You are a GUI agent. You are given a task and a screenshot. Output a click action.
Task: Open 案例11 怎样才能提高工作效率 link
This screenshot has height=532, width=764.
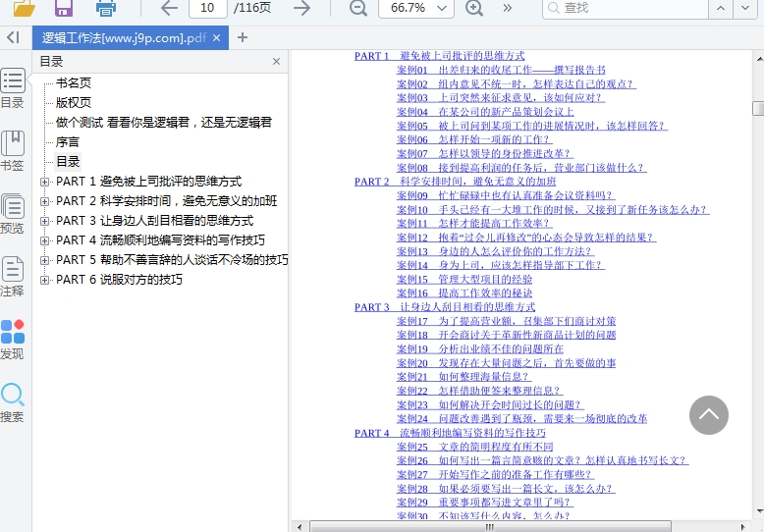point(474,223)
